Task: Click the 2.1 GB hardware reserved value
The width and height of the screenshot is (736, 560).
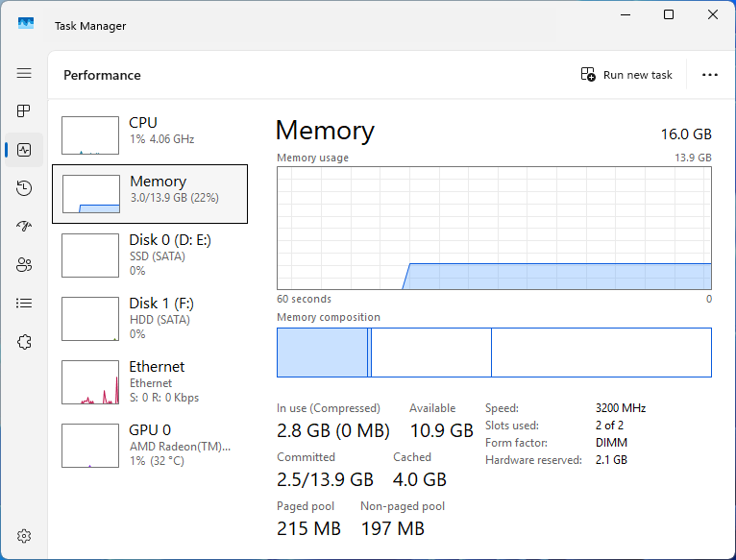Action: click(611, 460)
